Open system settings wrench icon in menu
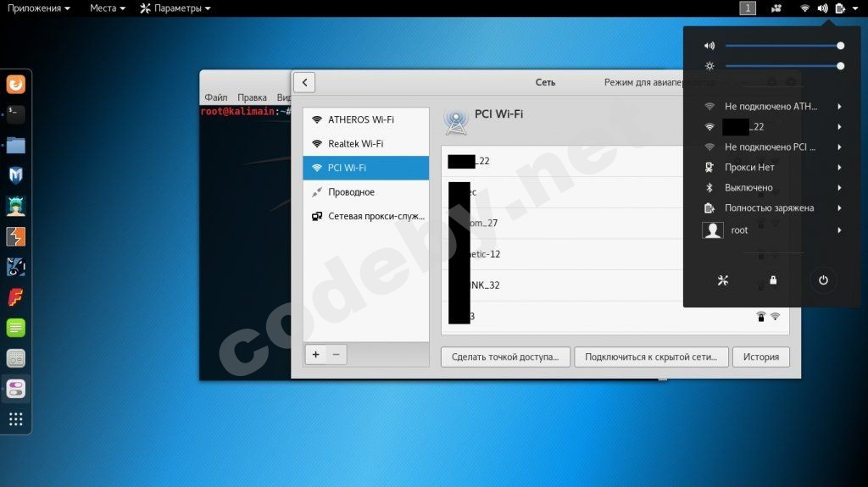 723,280
